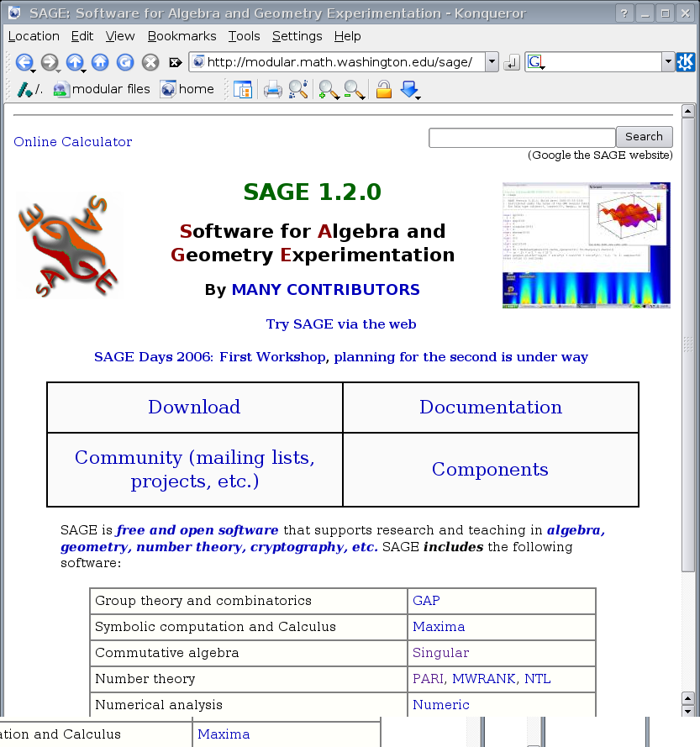This screenshot has width=700, height=747.
Task: Follow the GAP link
Action: tap(426, 600)
